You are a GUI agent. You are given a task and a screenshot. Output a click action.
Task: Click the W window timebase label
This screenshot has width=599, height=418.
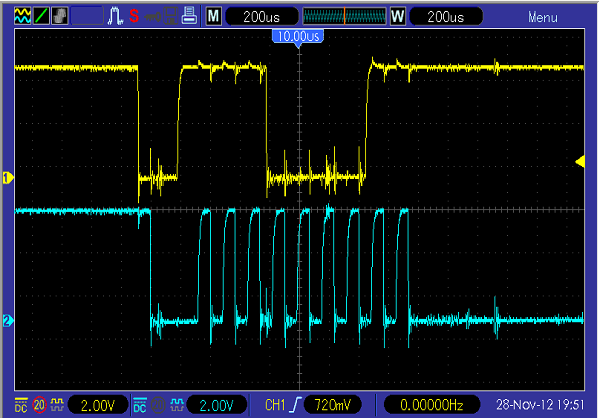click(397, 16)
